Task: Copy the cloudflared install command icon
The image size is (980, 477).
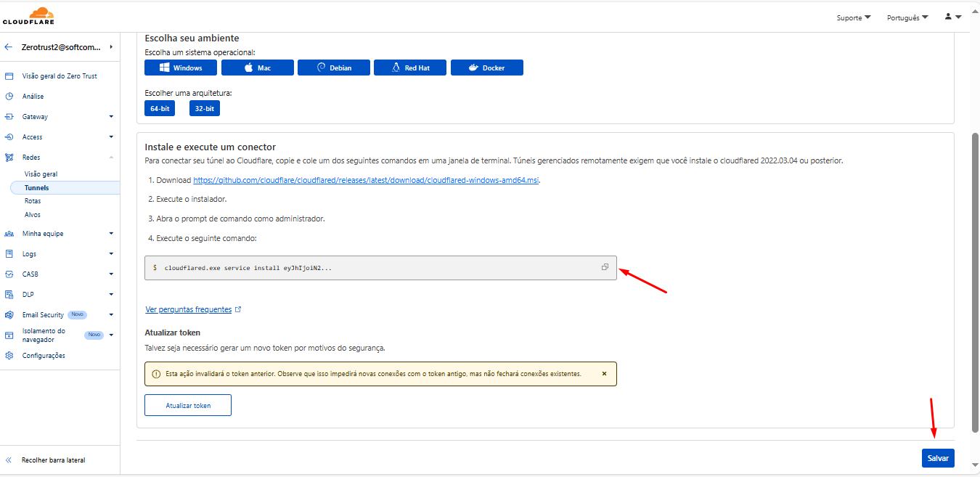Action: tap(605, 267)
